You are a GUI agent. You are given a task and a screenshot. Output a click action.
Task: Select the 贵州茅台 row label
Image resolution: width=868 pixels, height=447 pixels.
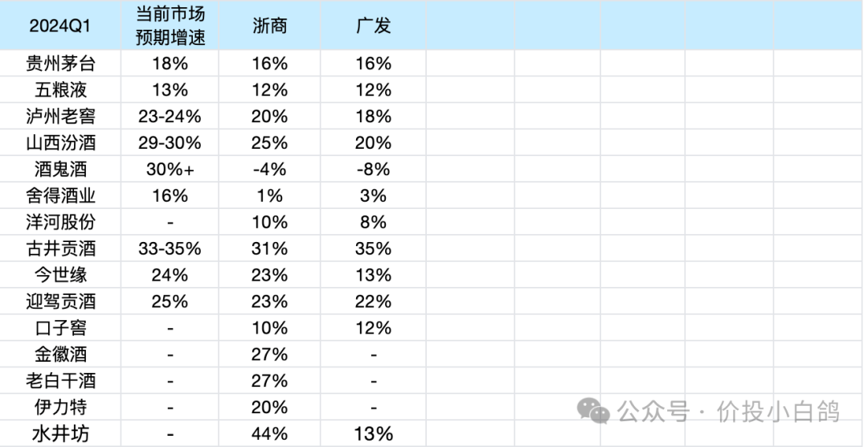click(60, 64)
